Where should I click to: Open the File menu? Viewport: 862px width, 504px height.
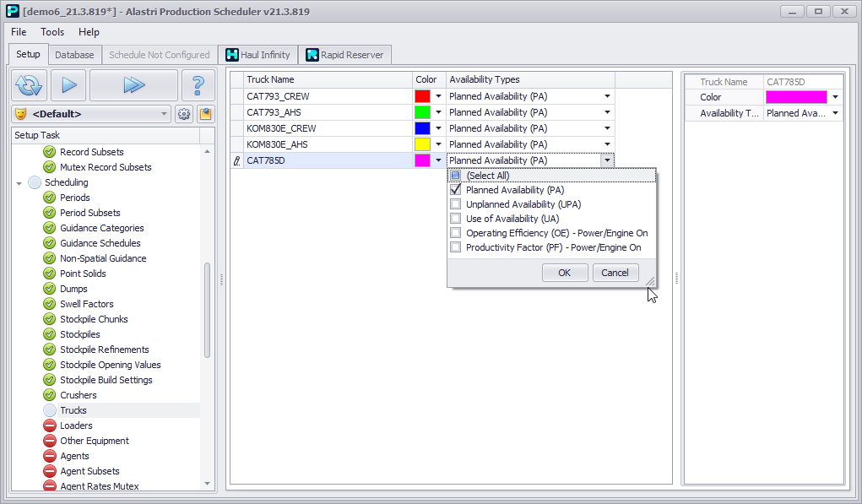click(x=19, y=32)
